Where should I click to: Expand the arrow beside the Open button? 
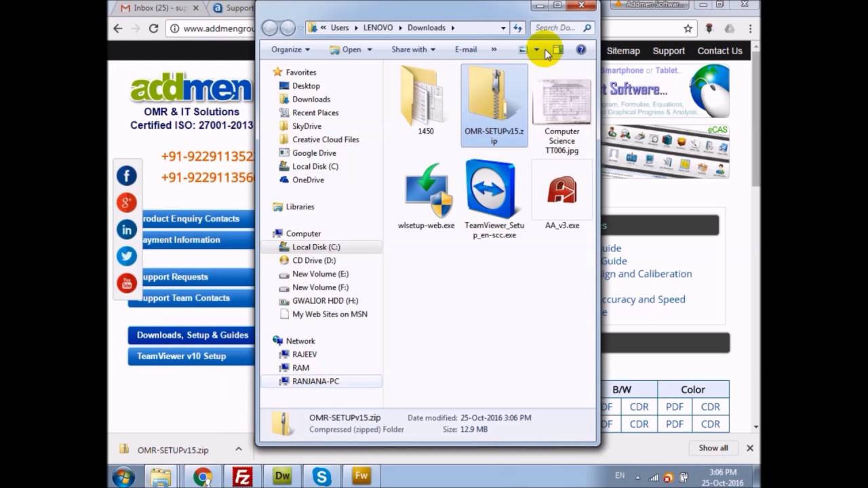pyautogui.click(x=369, y=49)
